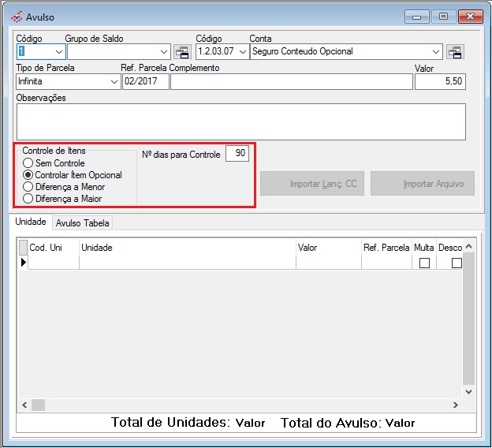Choose the Diferença a Maior option
The height and width of the screenshot is (448, 492).
(28, 199)
